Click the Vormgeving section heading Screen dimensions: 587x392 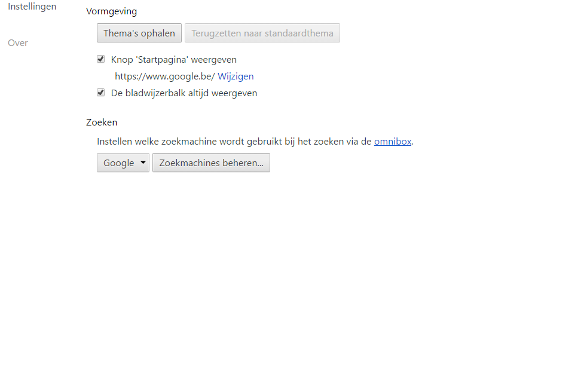point(112,11)
